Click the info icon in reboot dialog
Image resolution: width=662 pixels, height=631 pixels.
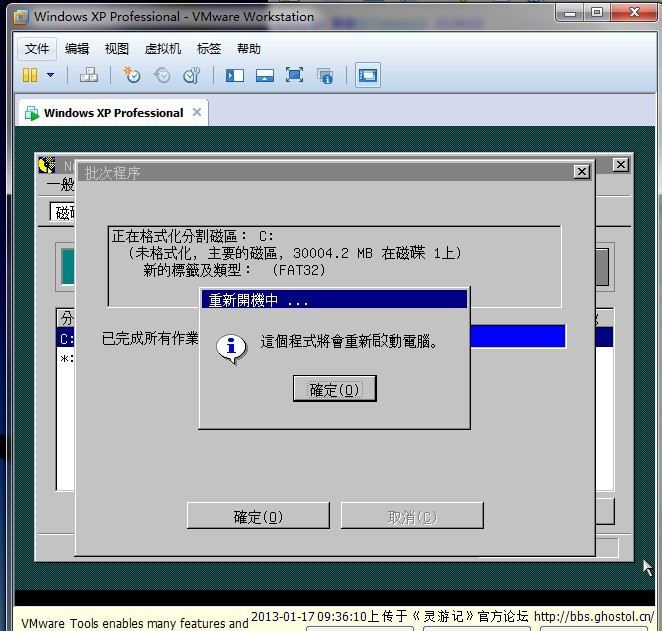pyautogui.click(x=231, y=346)
